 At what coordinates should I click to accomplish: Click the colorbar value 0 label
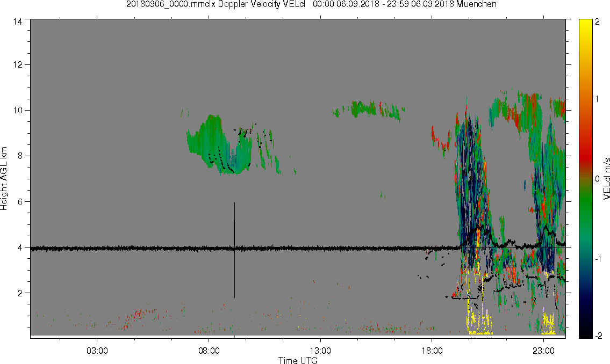[x=597, y=179]
